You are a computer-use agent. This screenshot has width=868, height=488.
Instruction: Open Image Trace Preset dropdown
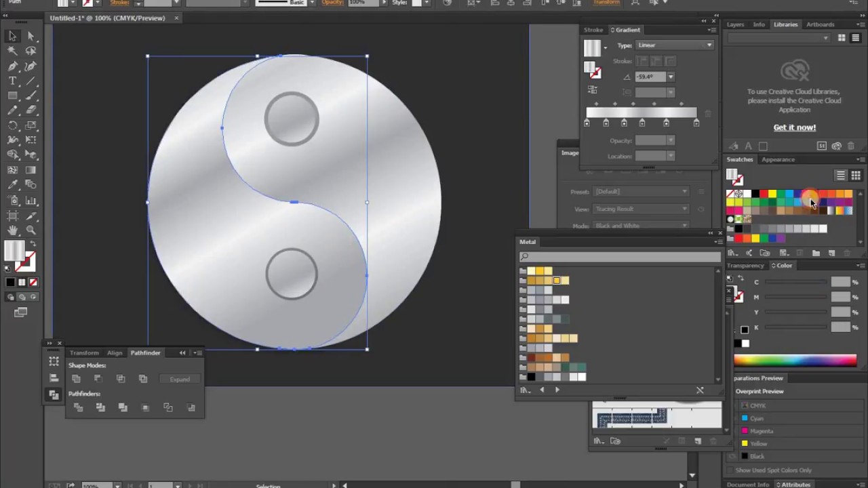(x=641, y=191)
